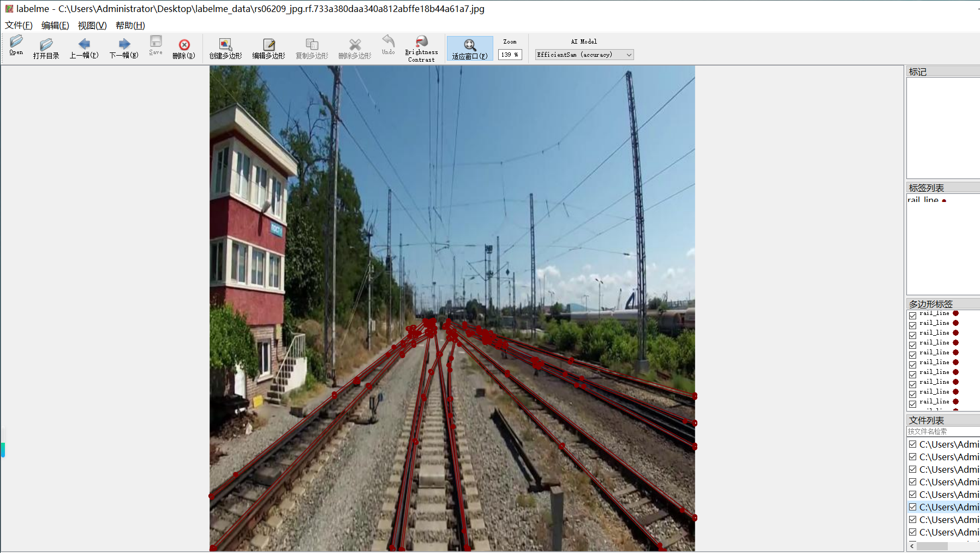This screenshot has height=553, width=980.
Task: Open directory with 打开目录 icon
Action: (x=46, y=48)
